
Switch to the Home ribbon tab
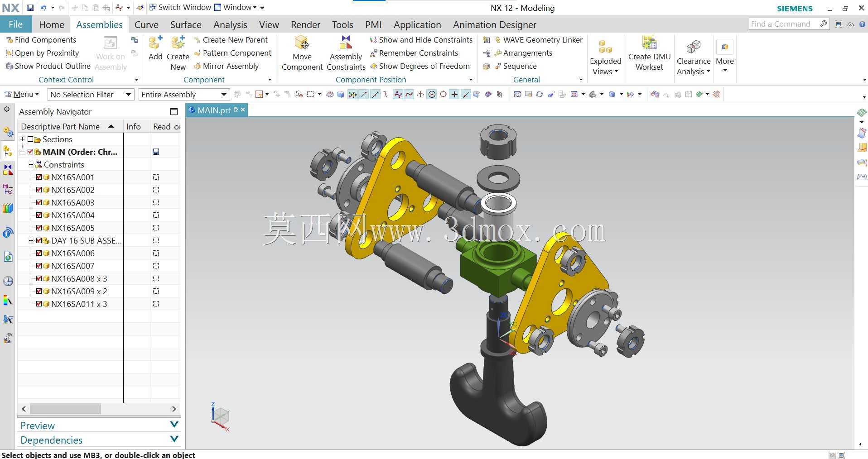point(51,24)
